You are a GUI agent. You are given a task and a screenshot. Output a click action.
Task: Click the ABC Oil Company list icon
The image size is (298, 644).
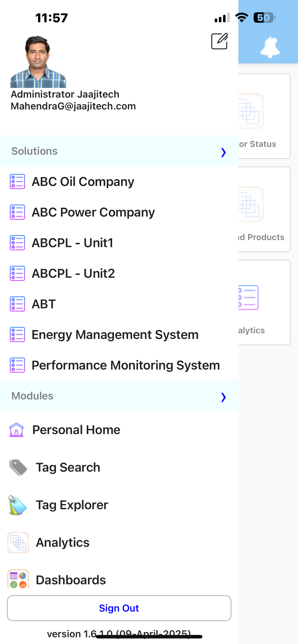(x=17, y=182)
